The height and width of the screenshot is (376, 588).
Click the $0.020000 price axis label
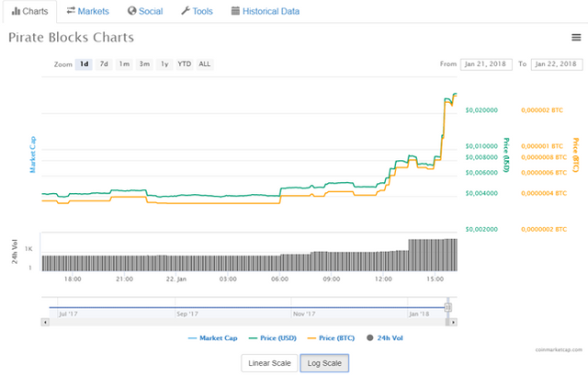[x=481, y=110]
